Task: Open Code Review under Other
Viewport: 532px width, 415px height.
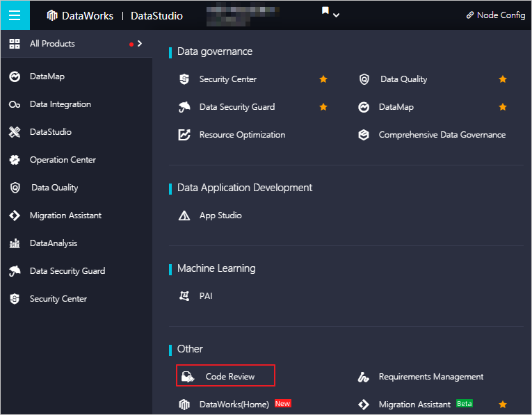Action: 230,376
